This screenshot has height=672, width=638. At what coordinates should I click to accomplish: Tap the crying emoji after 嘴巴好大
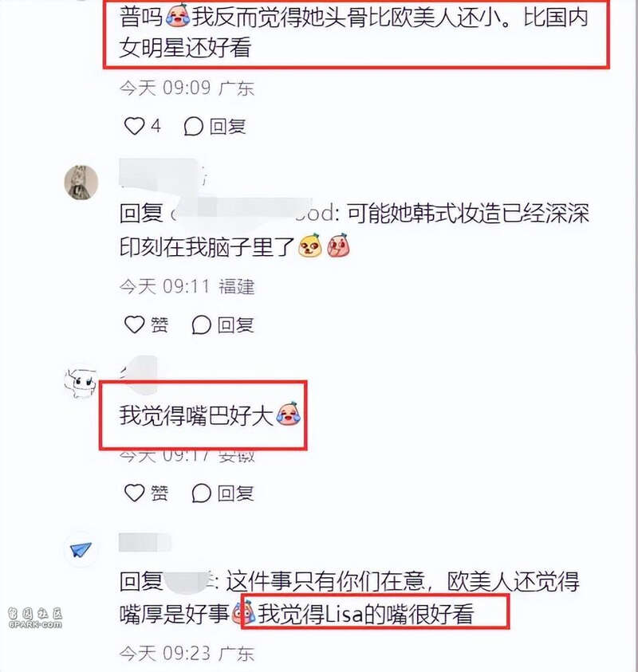click(x=289, y=413)
